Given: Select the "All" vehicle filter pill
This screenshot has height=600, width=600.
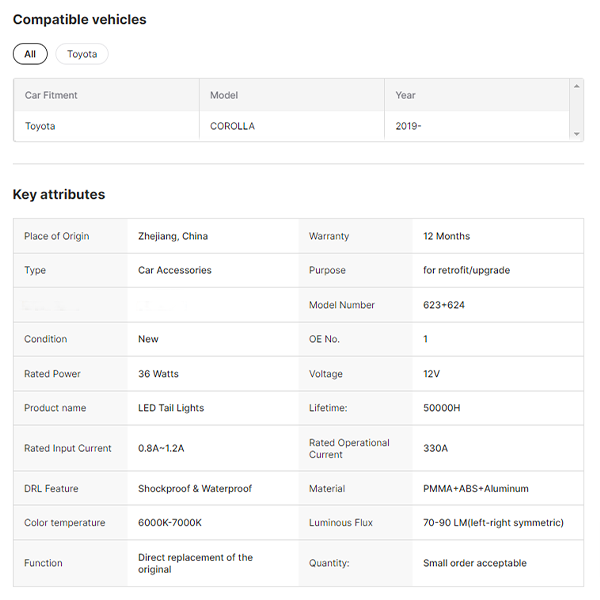Looking at the screenshot, I should point(30,54).
